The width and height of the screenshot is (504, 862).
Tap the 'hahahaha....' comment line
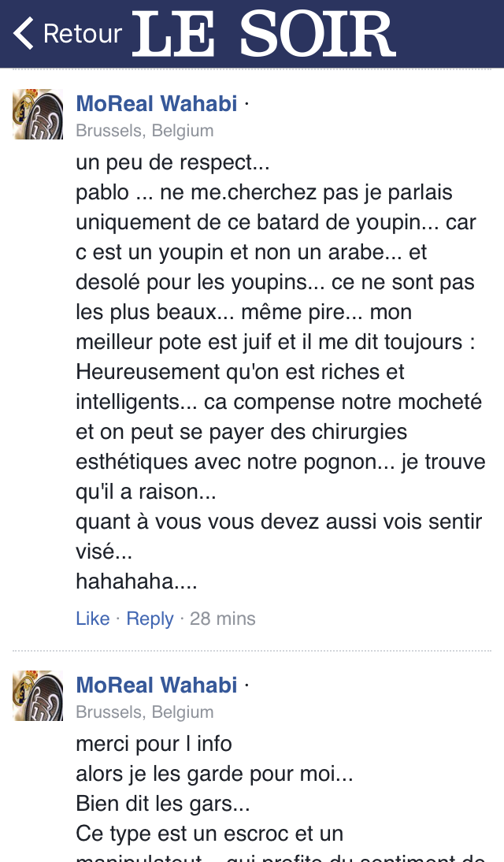136,581
